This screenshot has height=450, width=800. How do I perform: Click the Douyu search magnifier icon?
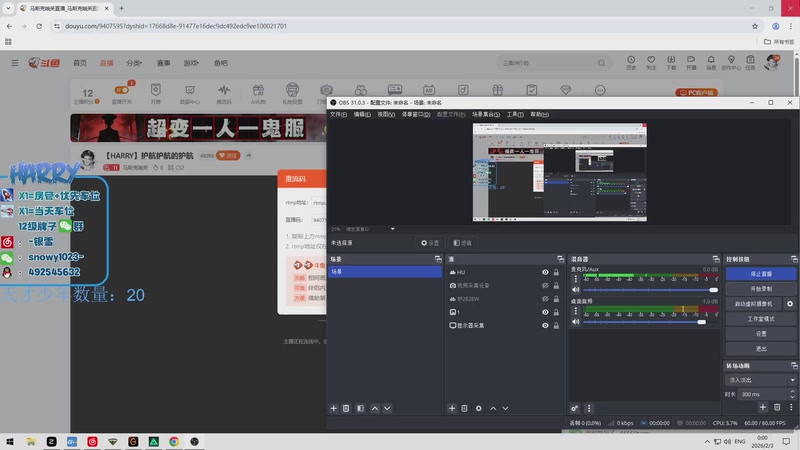pos(602,63)
